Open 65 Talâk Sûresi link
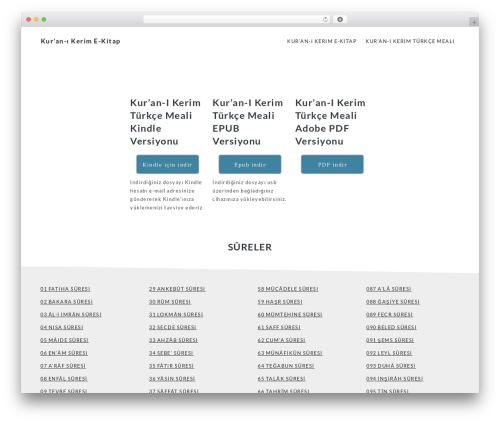The width and height of the screenshot is (500, 423). (282, 379)
